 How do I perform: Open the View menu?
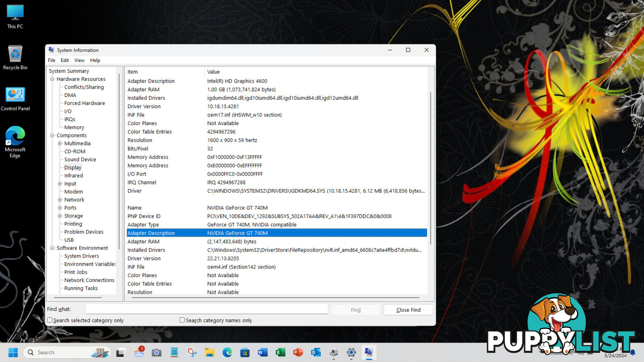point(79,60)
